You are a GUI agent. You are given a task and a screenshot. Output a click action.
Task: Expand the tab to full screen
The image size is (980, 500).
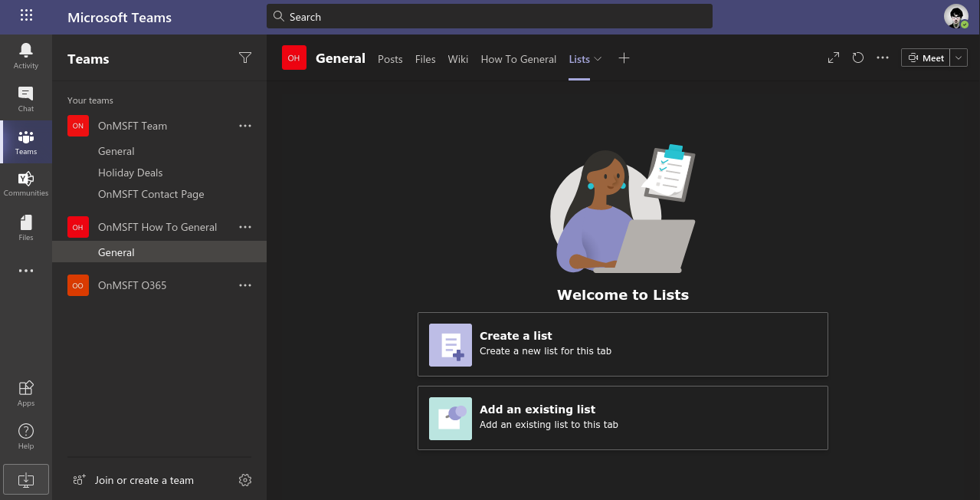click(x=834, y=58)
